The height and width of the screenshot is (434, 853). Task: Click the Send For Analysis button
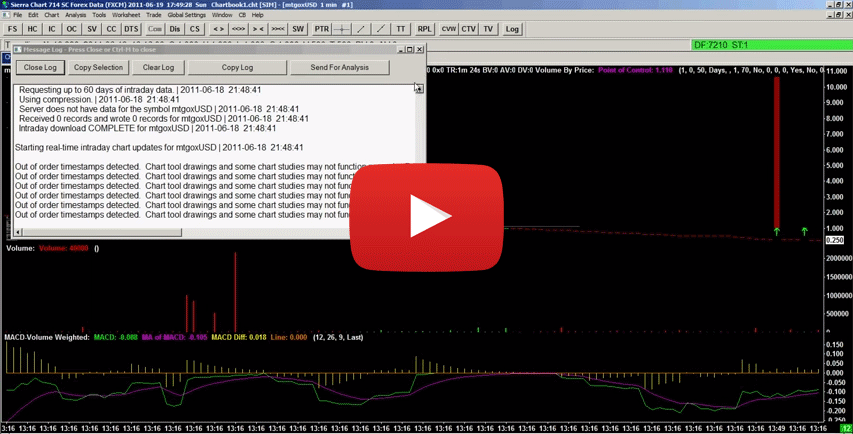pyautogui.click(x=339, y=67)
